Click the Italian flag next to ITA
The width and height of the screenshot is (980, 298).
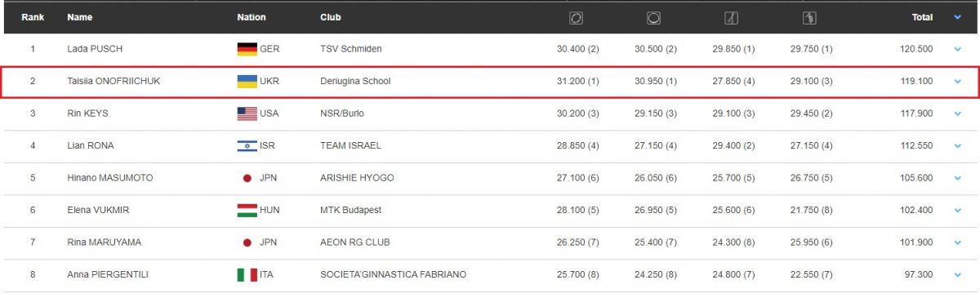247,274
